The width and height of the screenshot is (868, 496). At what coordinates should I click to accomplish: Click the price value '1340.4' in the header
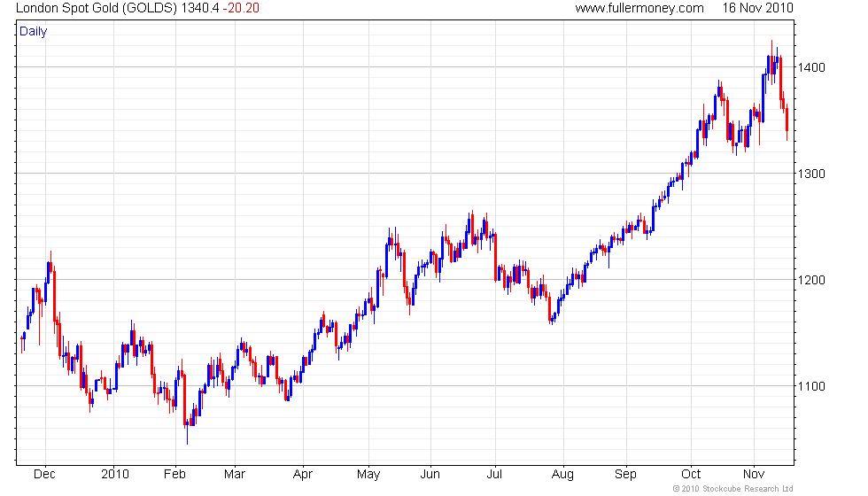[200, 8]
